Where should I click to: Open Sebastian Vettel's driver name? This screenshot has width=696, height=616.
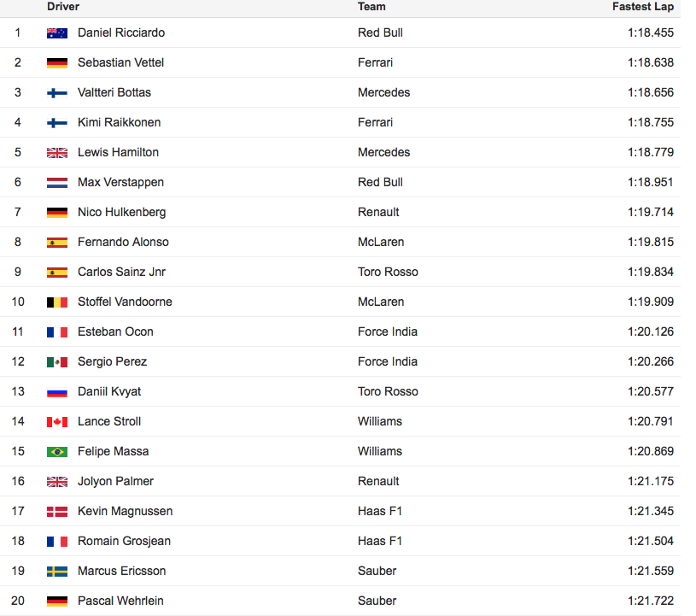(x=120, y=62)
